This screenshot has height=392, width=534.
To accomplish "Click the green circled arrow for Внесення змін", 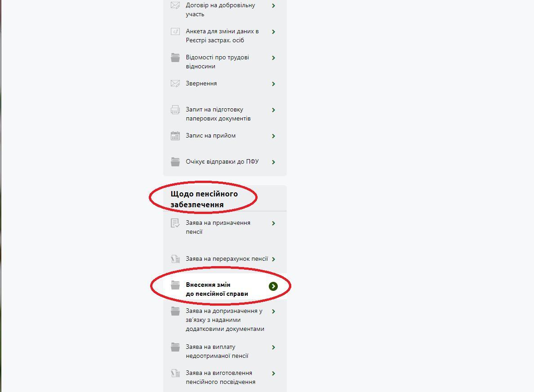I will click(273, 286).
